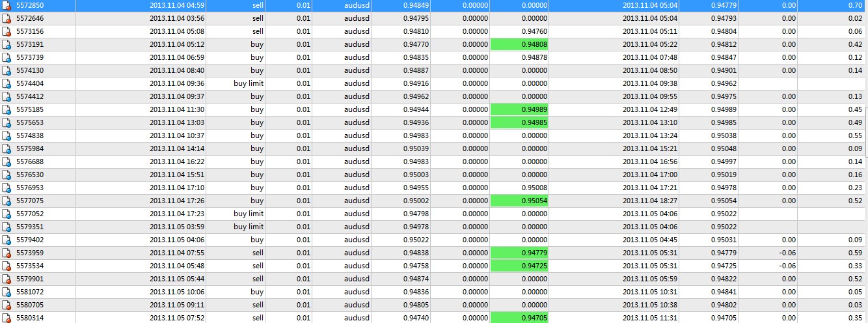Click close price 0.95038
This screenshot has height=323, width=868.
pos(724,136)
